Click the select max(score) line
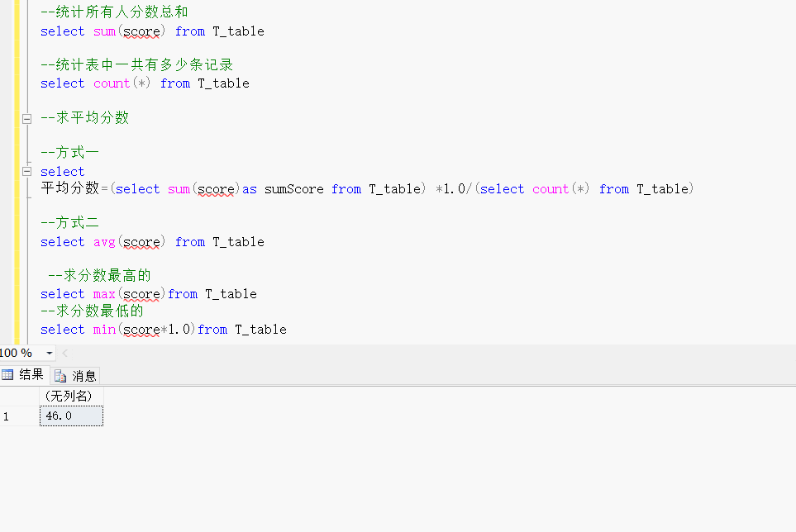 149,294
